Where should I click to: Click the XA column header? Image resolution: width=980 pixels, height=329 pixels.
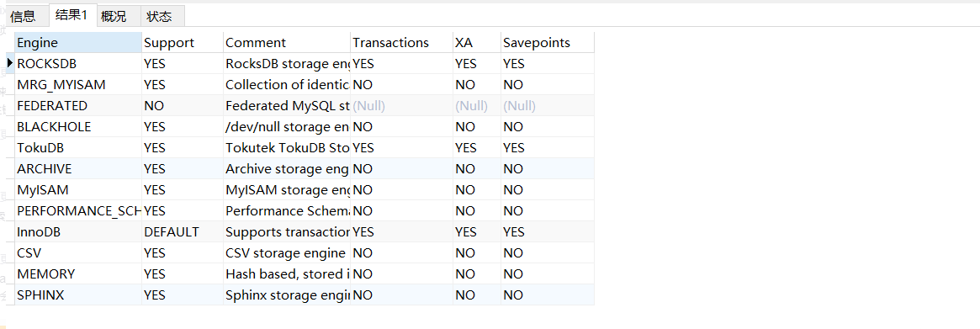tap(477, 43)
